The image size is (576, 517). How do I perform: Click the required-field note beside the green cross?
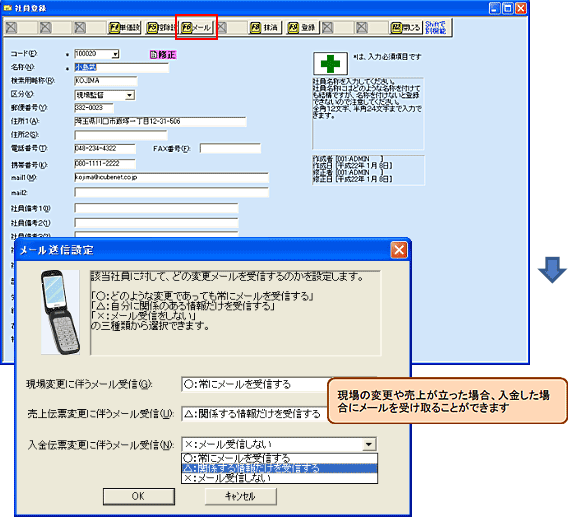387,57
